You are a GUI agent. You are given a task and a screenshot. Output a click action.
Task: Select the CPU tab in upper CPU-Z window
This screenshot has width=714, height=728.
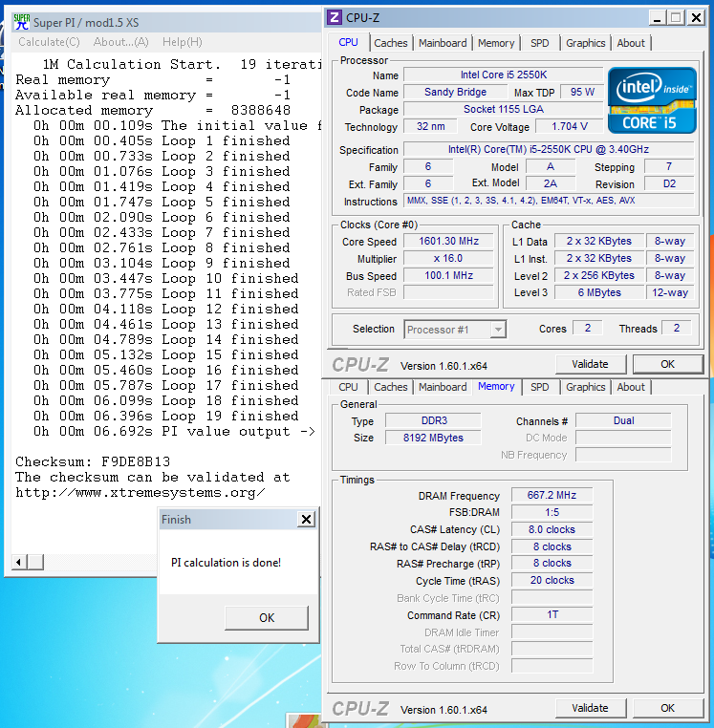click(349, 42)
